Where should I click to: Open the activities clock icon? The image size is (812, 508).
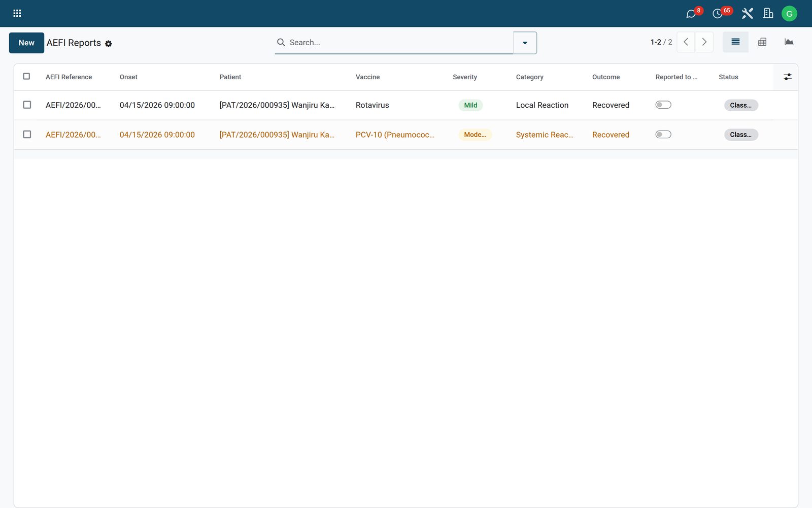pyautogui.click(x=717, y=14)
